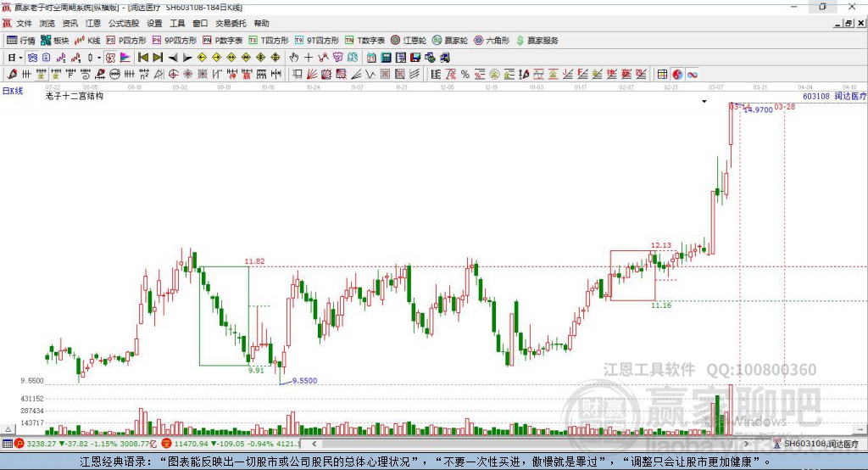Switch to the K线 chart view

coord(87,41)
